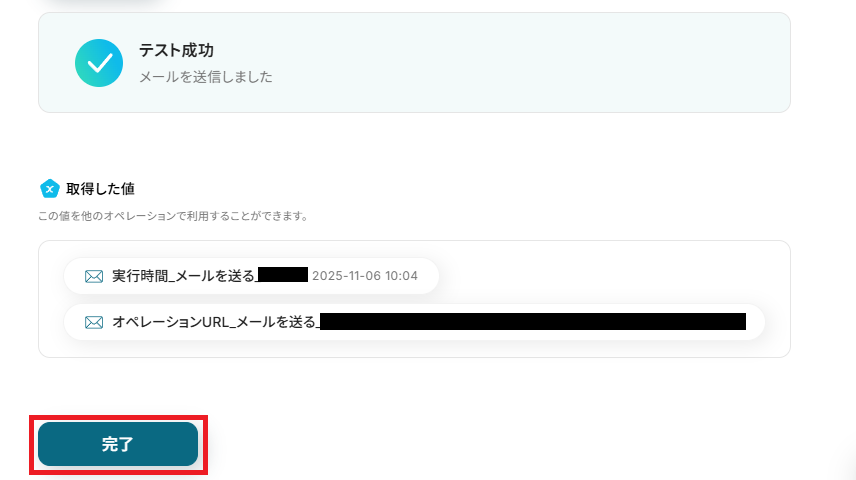Screen dimensions: 856x480
Task: Click the blue pentagon icon beside 取得した値
Action: pyautogui.click(x=50, y=189)
